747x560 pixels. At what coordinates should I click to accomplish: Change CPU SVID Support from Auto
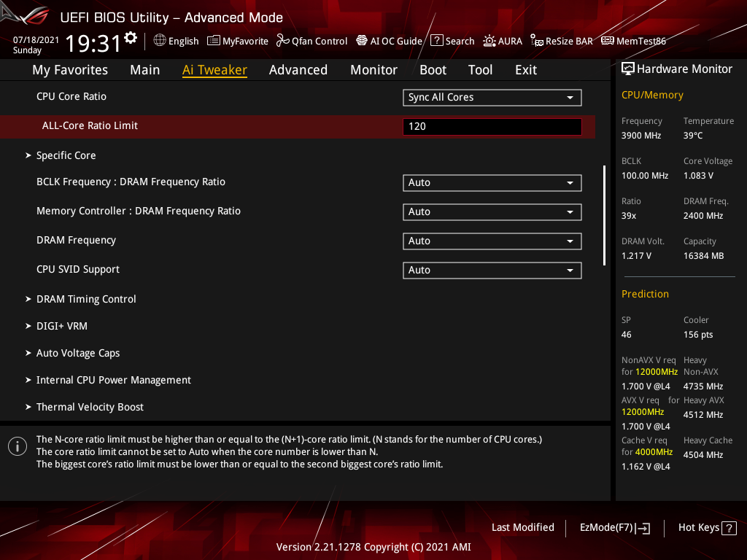click(492, 270)
